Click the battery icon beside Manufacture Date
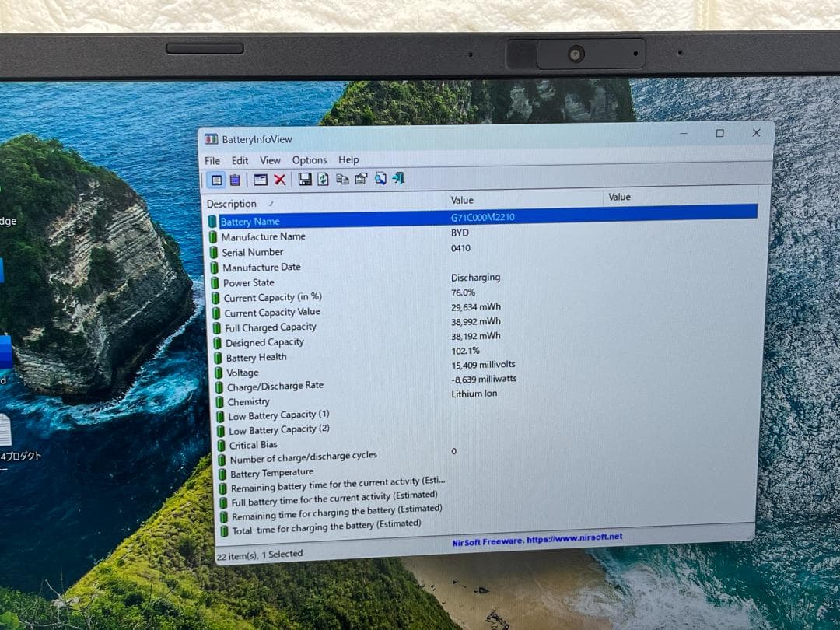Image resolution: width=840 pixels, height=630 pixels. click(215, 268)
